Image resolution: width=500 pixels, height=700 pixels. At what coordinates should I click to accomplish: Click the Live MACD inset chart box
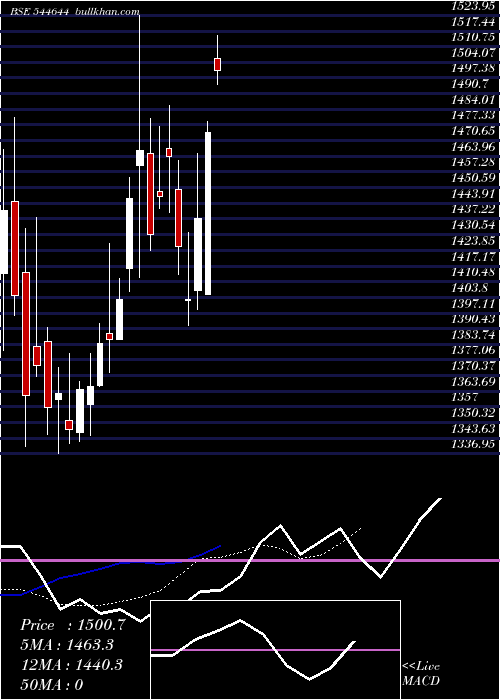pos(275,650)
